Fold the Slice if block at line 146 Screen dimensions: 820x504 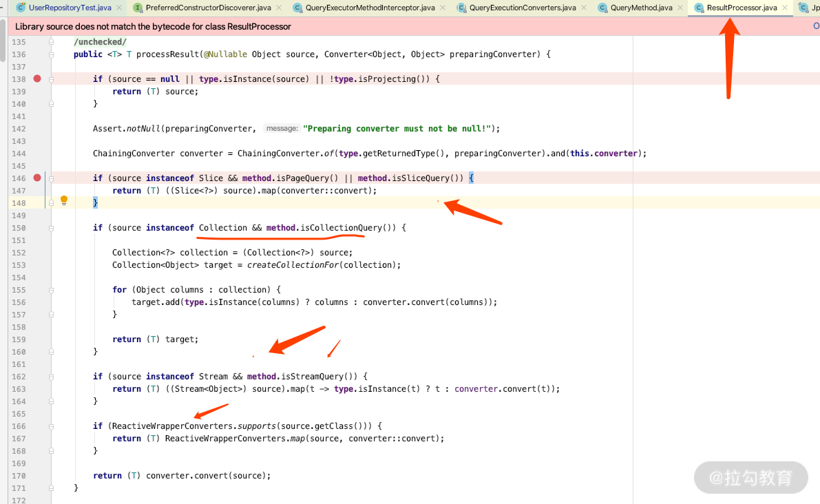pos(51,178)
